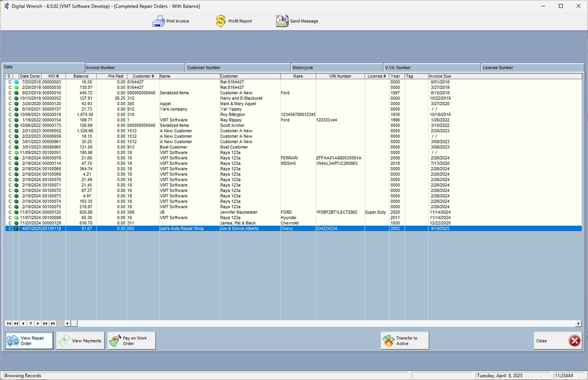This screenshot has width=588, height=380.
Task: Click the bright green status dot for WO 00100088
Action: [x=16, y=218]
